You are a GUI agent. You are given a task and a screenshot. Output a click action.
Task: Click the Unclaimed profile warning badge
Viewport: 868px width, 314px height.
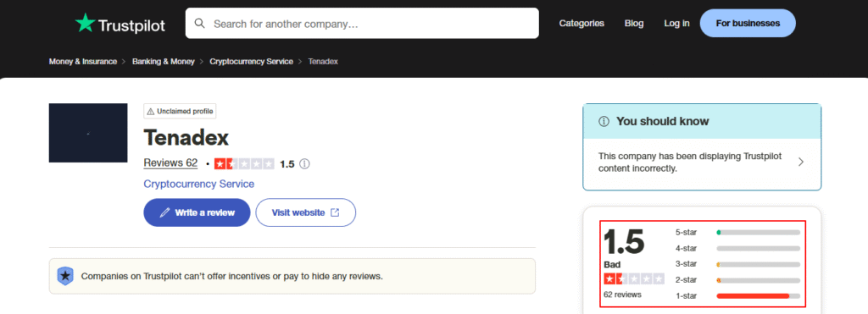click(x=180, y=111)
